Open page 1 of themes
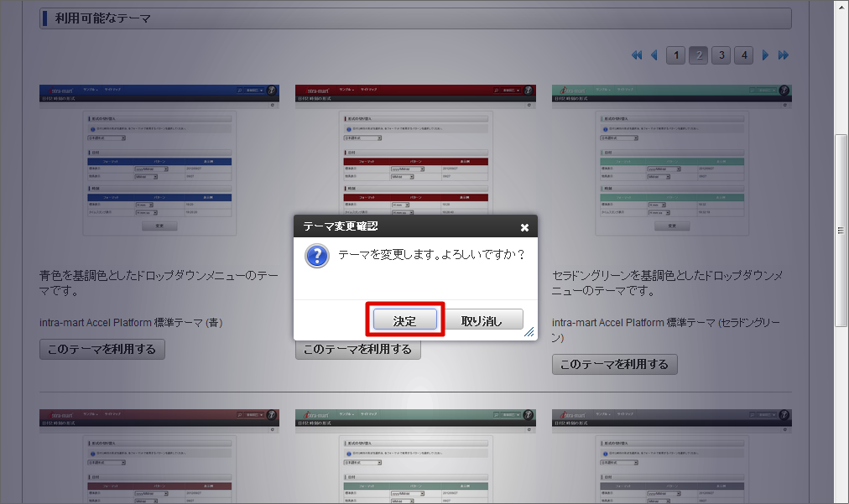The width and height of the screenshot is (849, 504). click(675, 55)
